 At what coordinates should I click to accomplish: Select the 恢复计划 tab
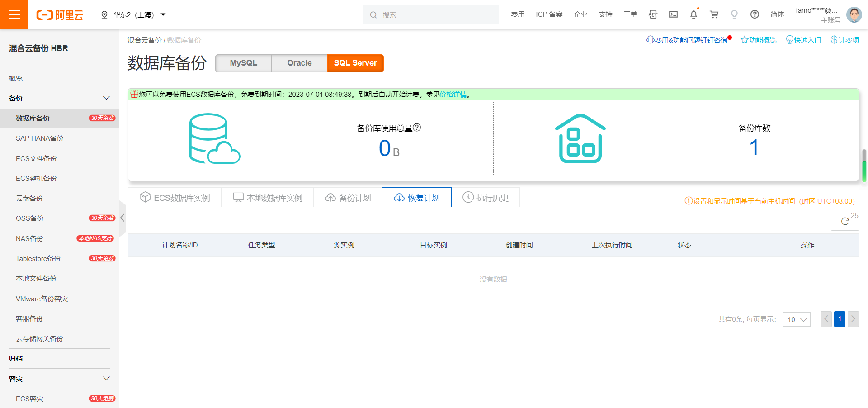(x=417, y=198)
